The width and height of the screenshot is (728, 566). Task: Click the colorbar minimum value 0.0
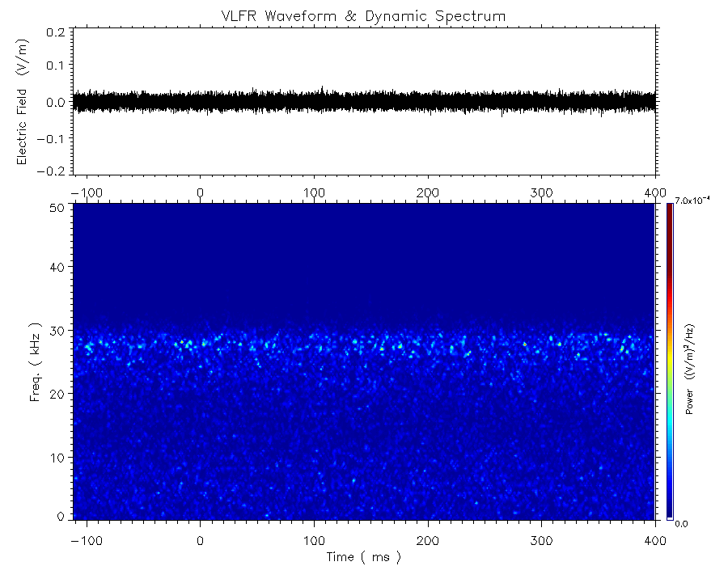click(x=682, y=523)
